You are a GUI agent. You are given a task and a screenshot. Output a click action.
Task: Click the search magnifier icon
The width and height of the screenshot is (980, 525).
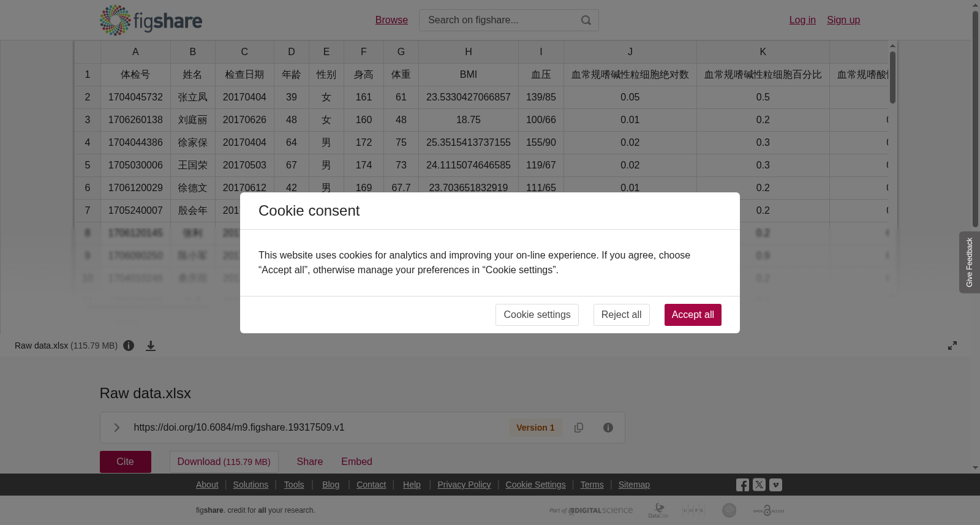[x=586, y=20]
